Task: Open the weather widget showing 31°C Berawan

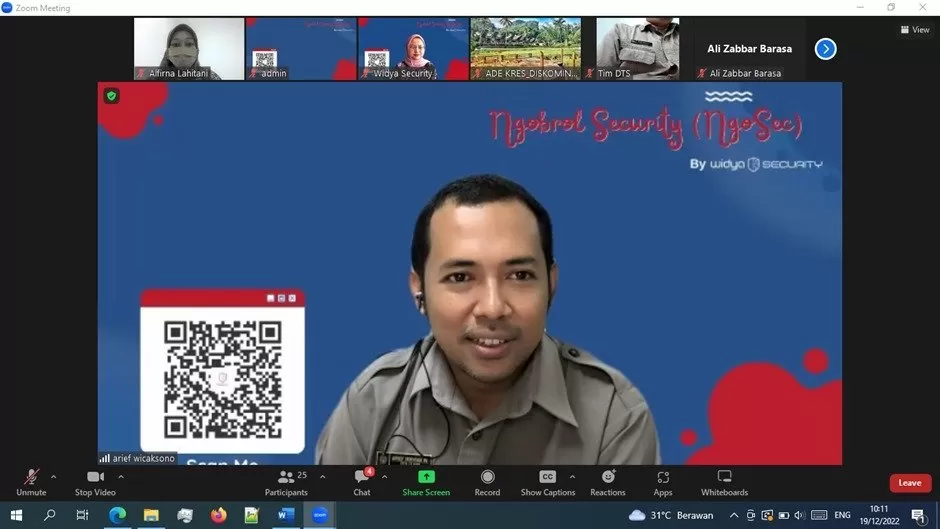Action: coord(671,515)
